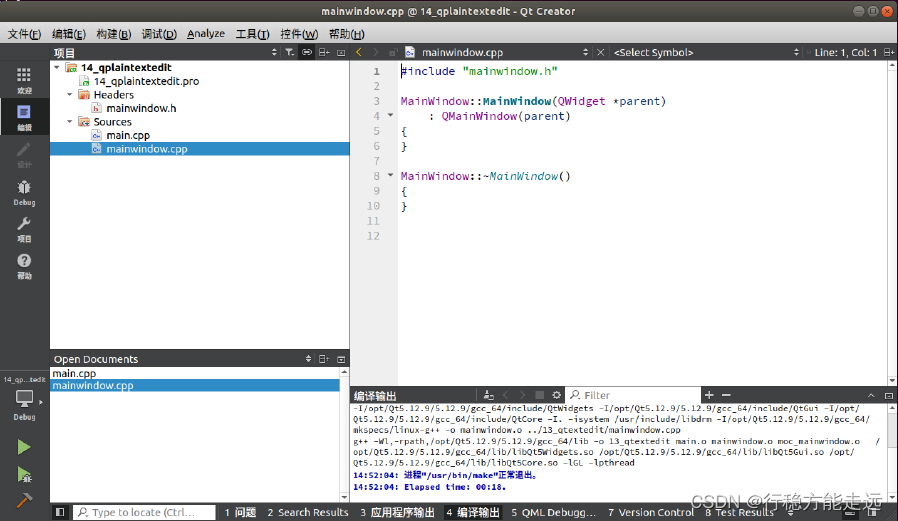Close the Open Documents panel

(x=341, y=360)
